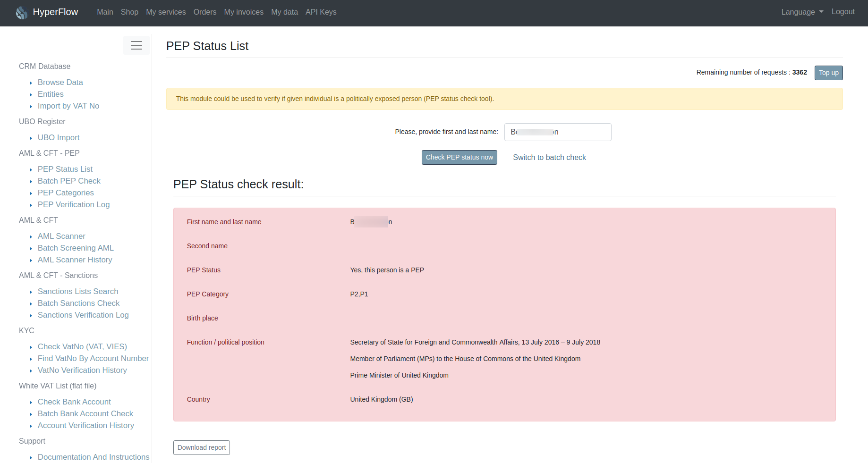This screenshot has height=463, width=868.
Task: Open the API Keys section
Action: (x=321, y=12)
